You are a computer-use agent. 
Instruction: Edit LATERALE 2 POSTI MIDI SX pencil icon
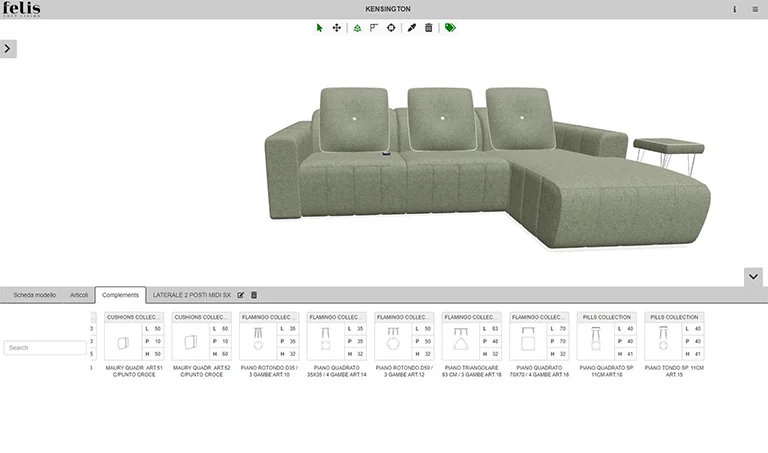tap(240, 295)
